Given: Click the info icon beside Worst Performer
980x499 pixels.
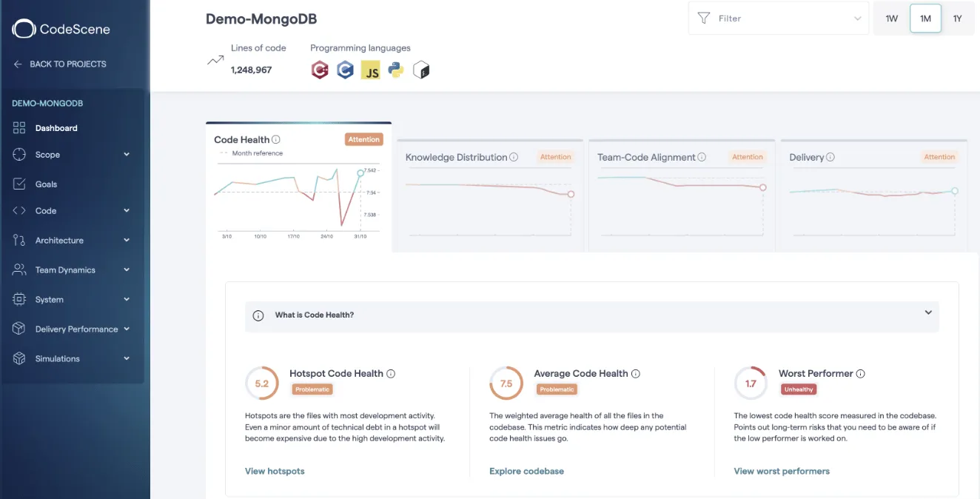Looking at the screenshot, I should [x=861, y=374].
